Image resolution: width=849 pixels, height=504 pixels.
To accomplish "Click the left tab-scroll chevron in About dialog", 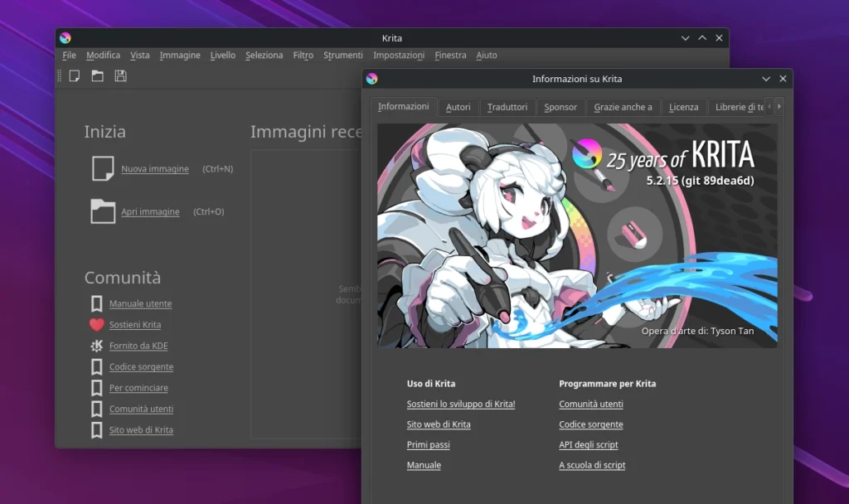I will (x=769, y=106).
